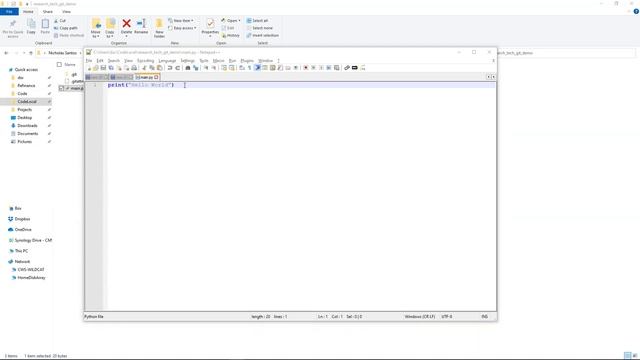The image size is (640, 360).
Task: Click Nicholas Santos in address breadcrumb
Action: [x=62, y=53]
